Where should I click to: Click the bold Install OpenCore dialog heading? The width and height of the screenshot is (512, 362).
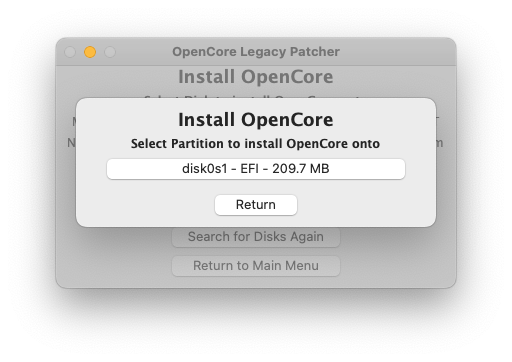point(256,120)
